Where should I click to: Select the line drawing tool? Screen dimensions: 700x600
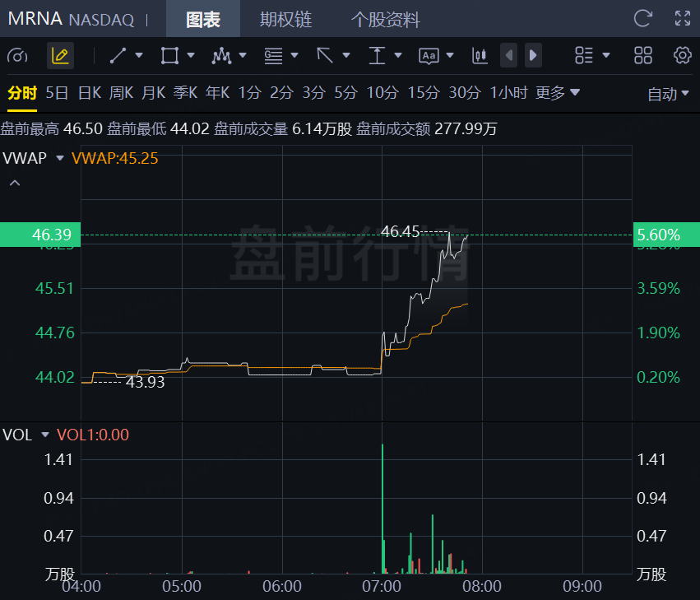tap(118, 56)
